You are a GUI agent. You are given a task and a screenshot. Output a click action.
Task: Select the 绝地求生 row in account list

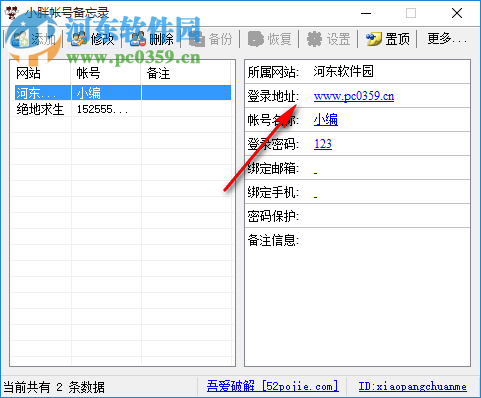click(x=123, y=109)
